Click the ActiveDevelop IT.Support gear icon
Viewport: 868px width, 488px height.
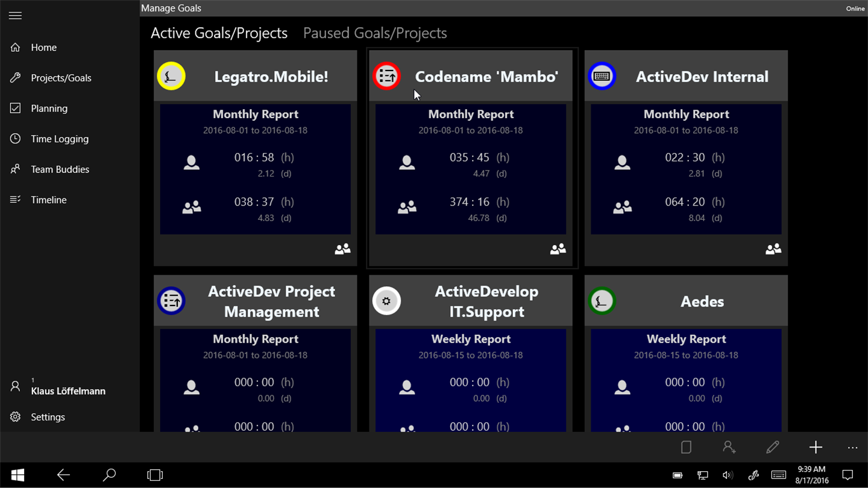click(x=386, y=301)
